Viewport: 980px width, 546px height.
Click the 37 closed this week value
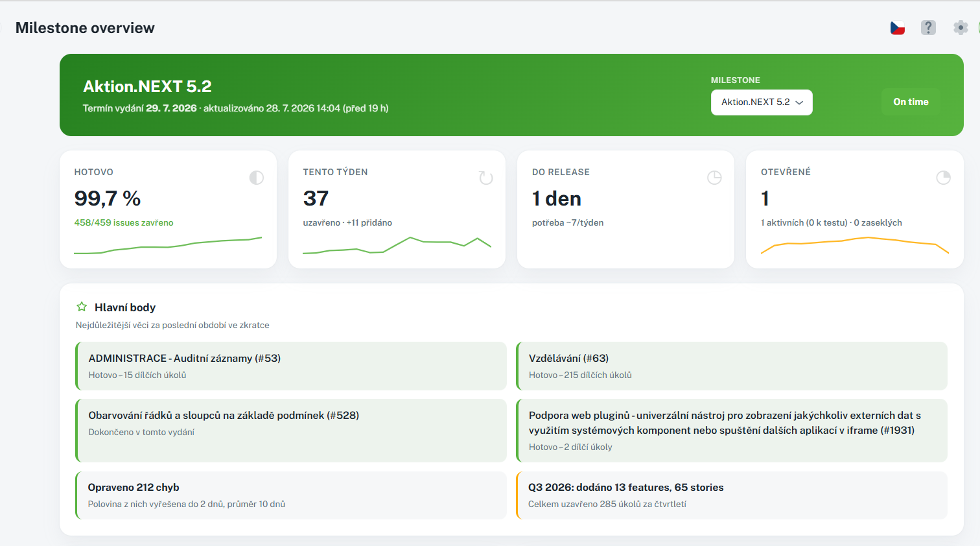tap(316, 198)
